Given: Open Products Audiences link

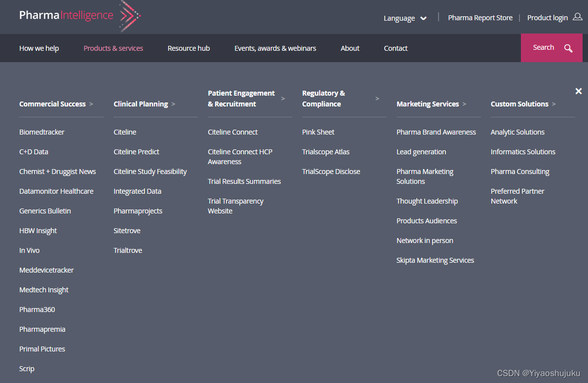Looking at the screenshot, I should pos(427,221).
